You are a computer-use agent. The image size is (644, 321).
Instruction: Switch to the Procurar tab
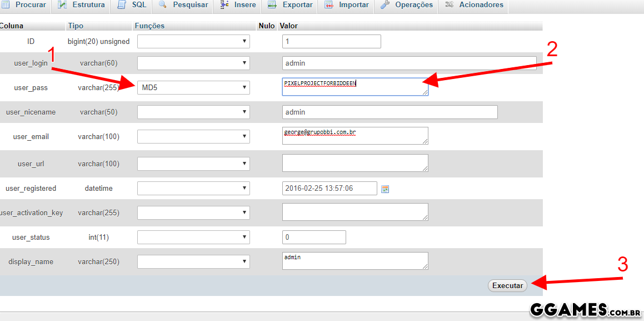[30, 5]
